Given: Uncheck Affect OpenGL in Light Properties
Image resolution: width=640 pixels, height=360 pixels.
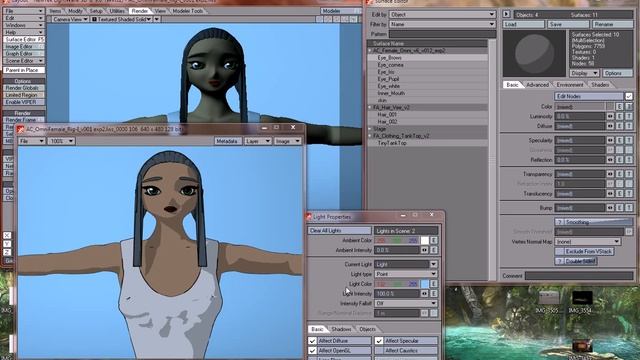Looking at the screenshot, I should pyautogui.click(x=312, y=350).
